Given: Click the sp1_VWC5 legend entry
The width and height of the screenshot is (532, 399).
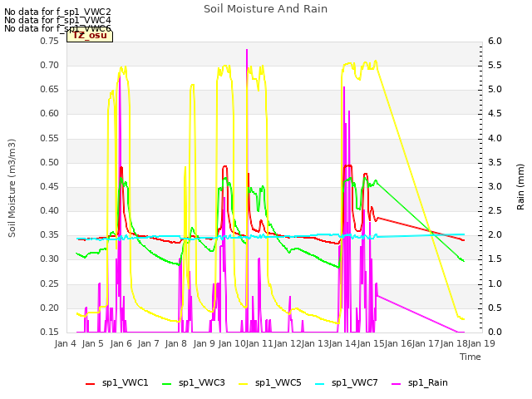Looking at the screenshot, I should pos(269,383).
